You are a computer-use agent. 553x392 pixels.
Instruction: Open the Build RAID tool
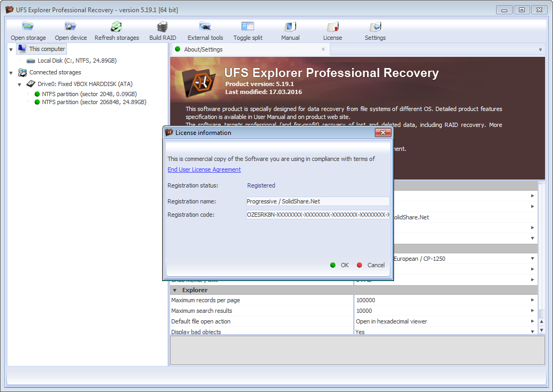(162, 27)
